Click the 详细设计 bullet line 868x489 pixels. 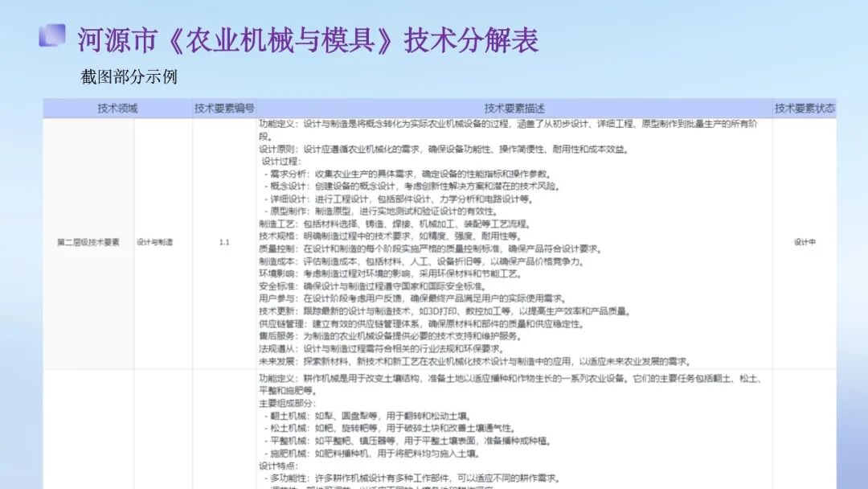pyautogui.click(x=399, y=199)
